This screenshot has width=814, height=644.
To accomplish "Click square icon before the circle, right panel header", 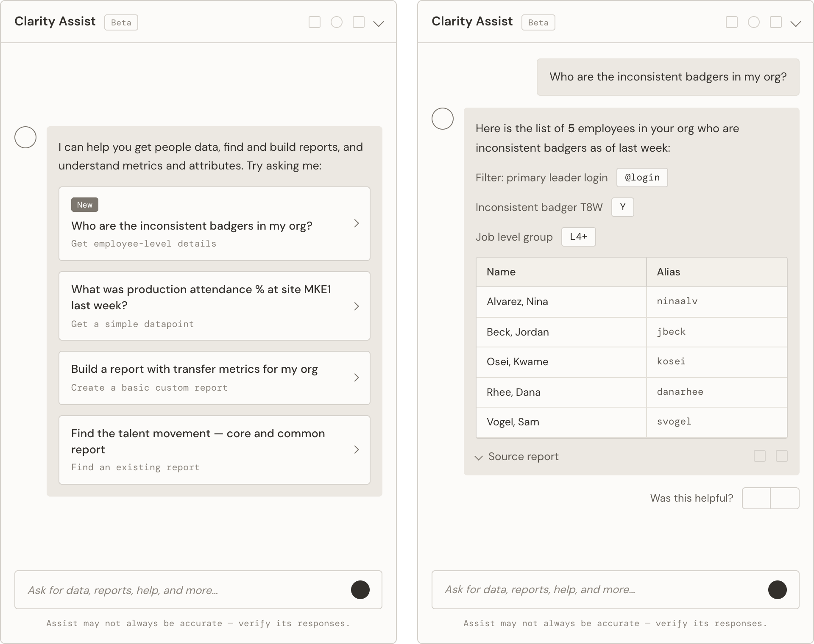I will [732, 22].
